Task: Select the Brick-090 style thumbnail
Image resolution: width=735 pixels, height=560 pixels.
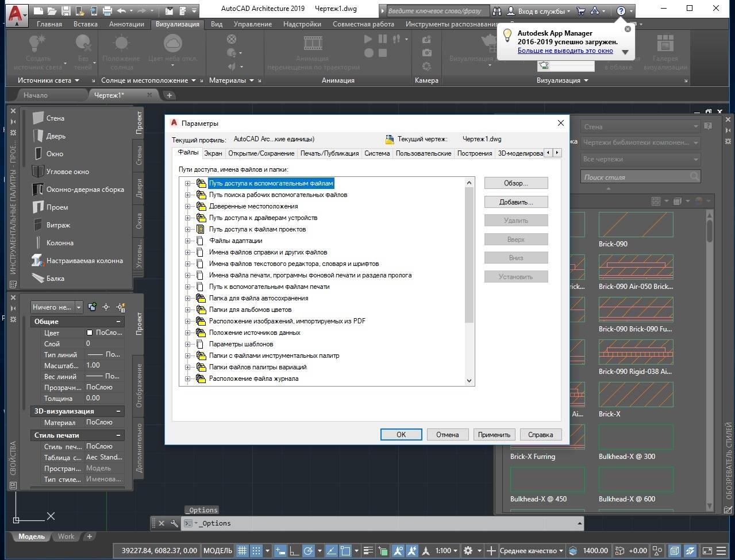Action: point(636,225)
